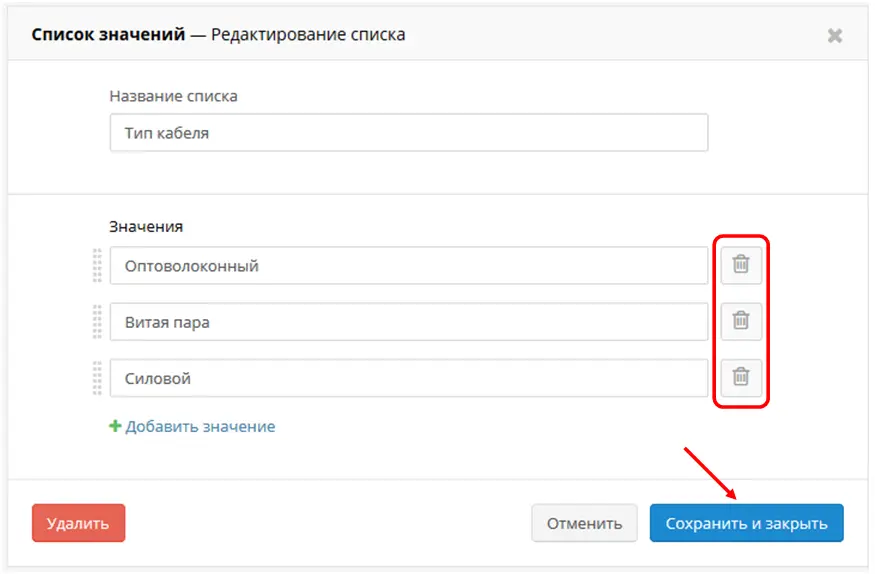This screenshot has height=574, width=875.
Task: Save changes with Сохранить и закрыть
Action: 746,523
